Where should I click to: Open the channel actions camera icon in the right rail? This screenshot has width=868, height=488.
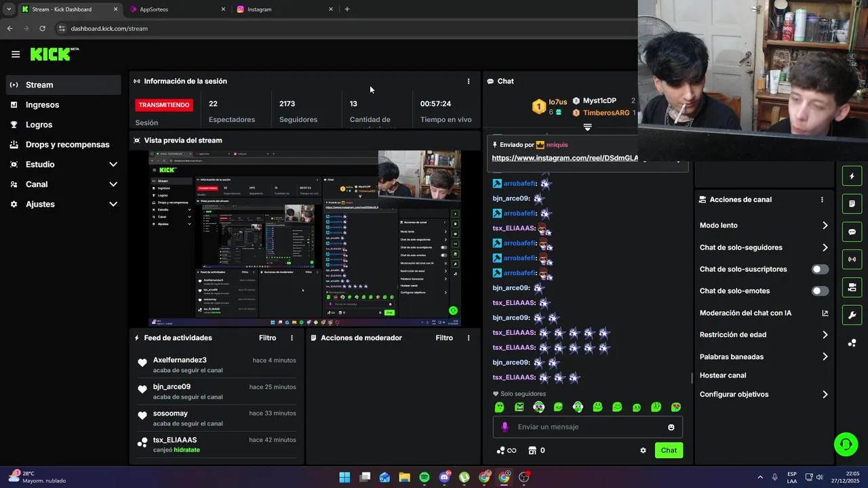[852, 287]
